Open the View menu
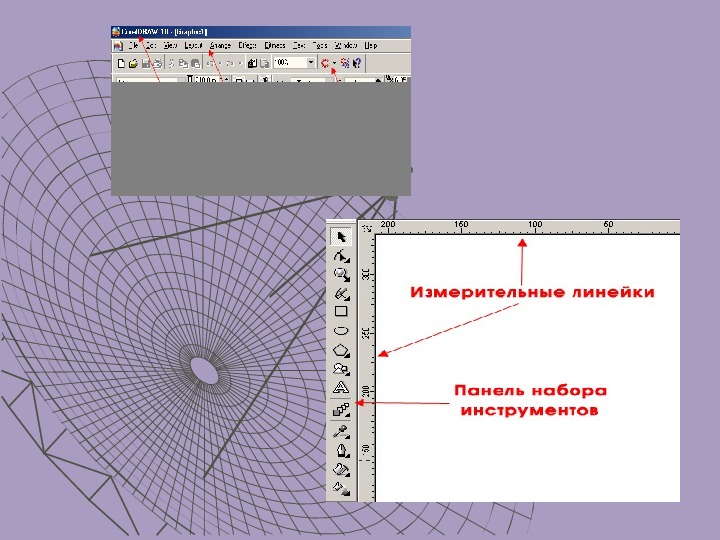720x540 pixels. point(170,45)
